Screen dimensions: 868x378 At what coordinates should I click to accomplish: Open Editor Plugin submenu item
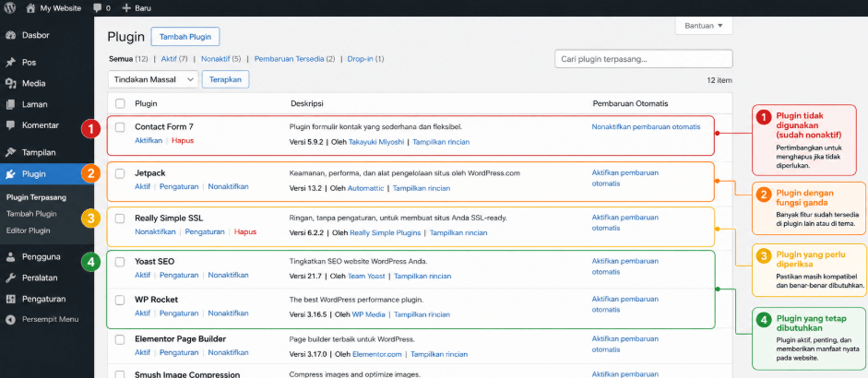pos(29,230)
